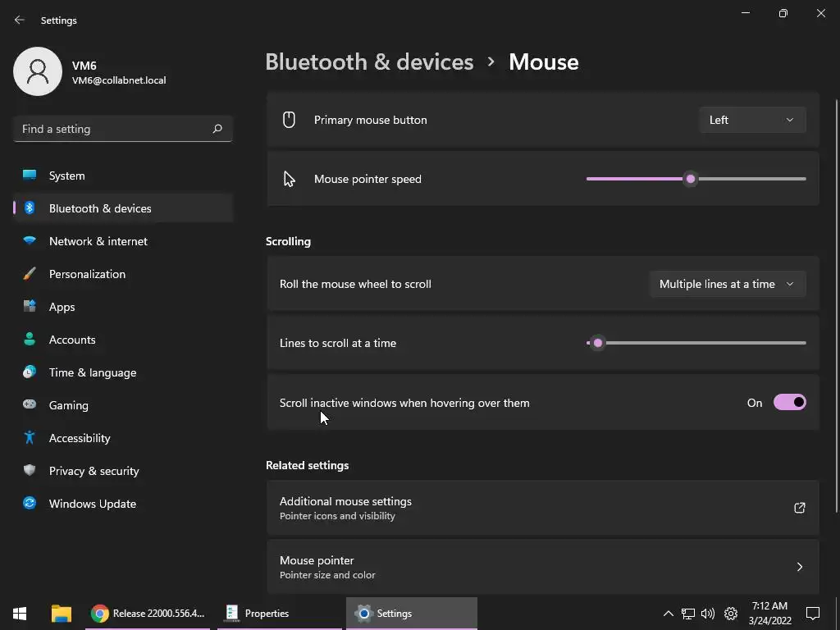
Task: Click the Privacy & security shield icon
Action: [30, 471]
